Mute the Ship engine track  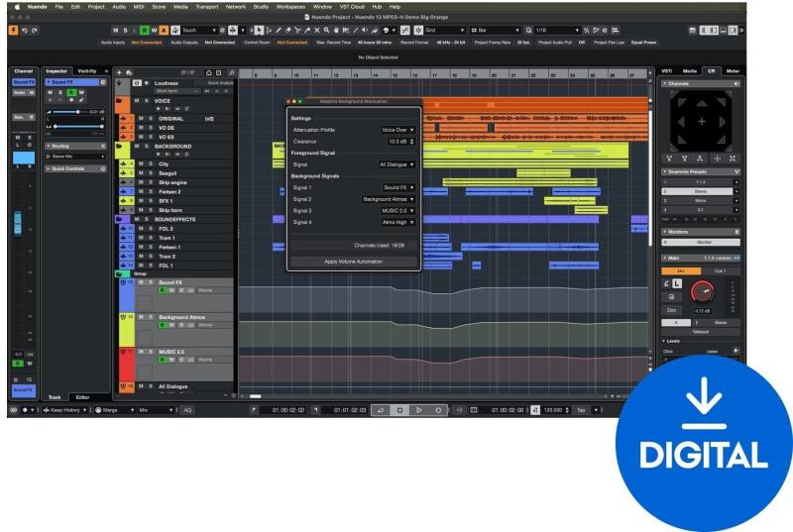coord(141,182)
